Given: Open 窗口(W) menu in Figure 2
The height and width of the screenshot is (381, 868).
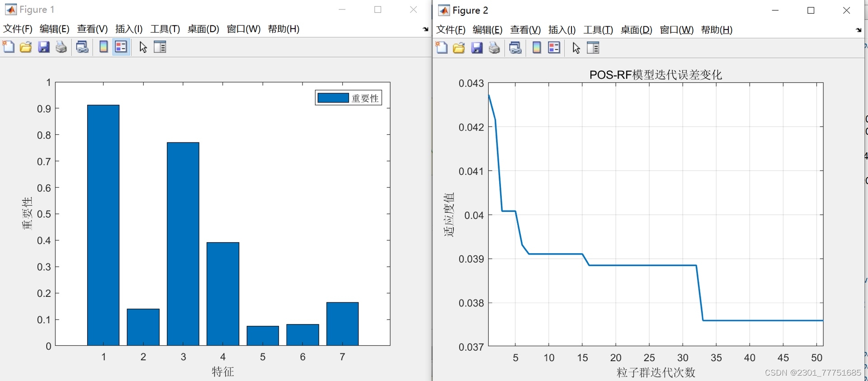Looking at the screenshot, I should (677, 30).
